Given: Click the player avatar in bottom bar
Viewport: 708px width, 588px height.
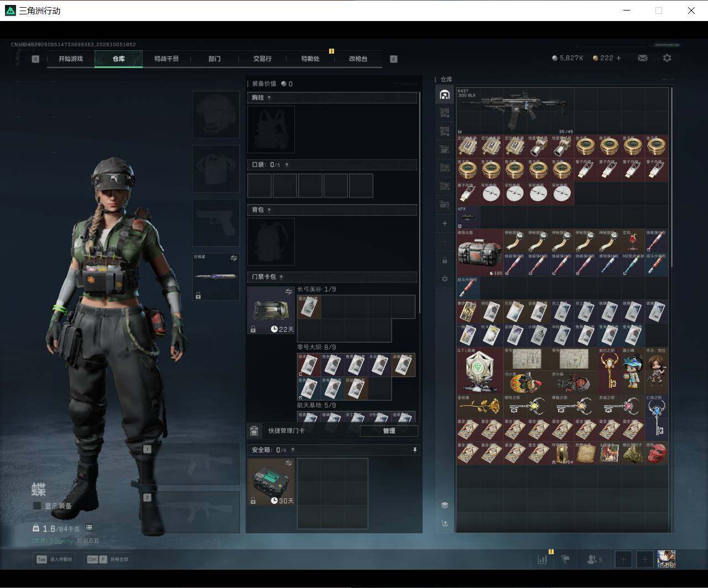Looking at the screenshot, I should coord(667,559).
